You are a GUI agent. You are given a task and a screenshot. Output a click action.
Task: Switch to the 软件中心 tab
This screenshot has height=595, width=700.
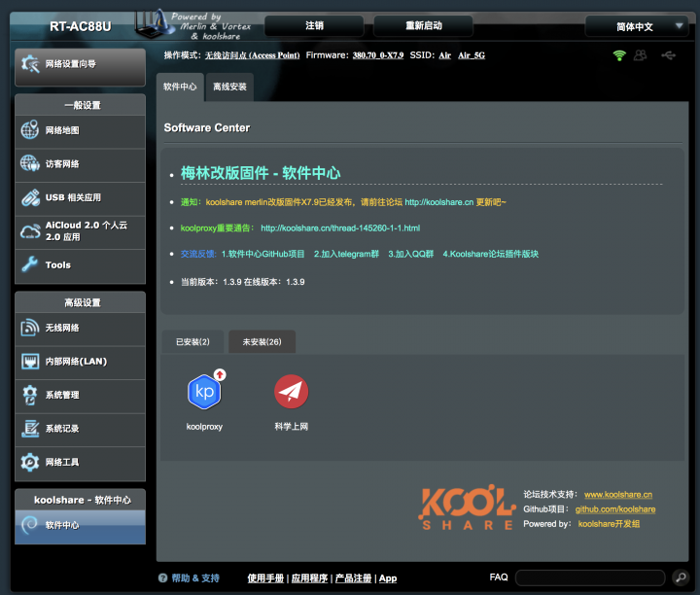[180, 87]
